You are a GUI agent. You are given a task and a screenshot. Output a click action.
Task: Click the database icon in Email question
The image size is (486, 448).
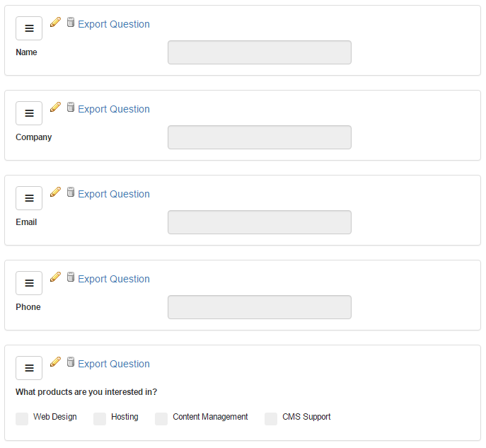[71, 193]
